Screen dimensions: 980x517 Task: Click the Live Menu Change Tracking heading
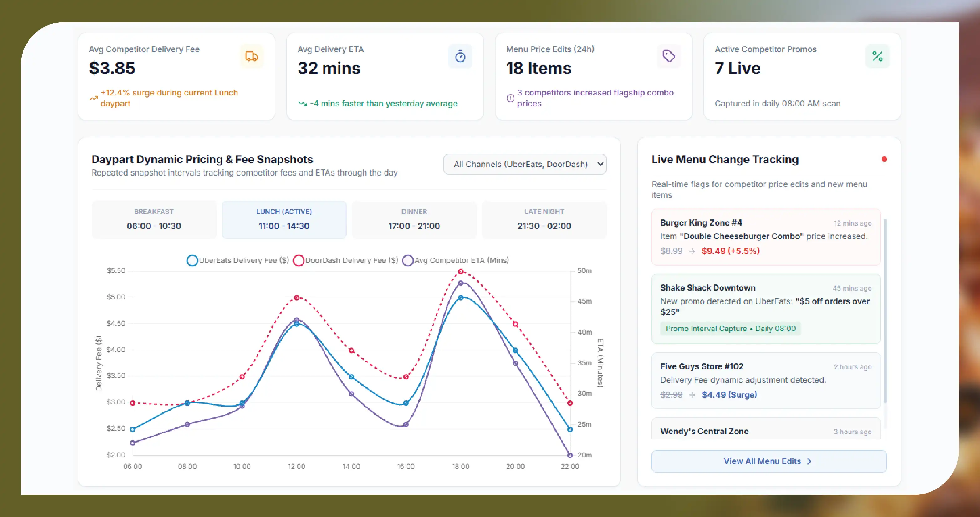point(725,159)
